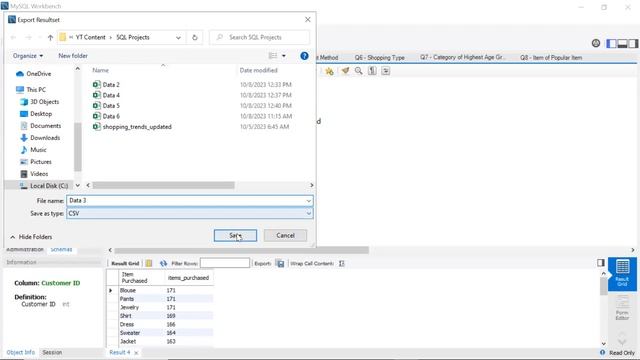Open the Music folder in the sidebar
Image resolution: width=640 pixels, height=360 pixels.
33,150
